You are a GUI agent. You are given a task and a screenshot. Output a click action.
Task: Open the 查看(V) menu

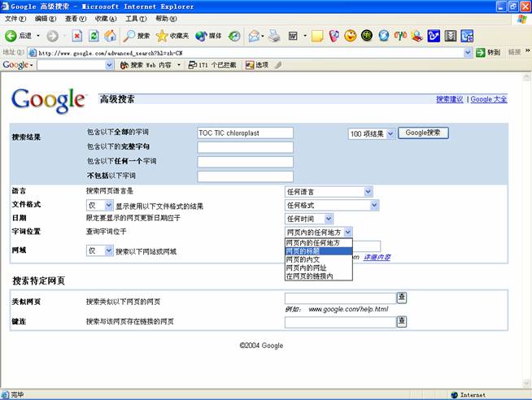click(x=76, y=19)
